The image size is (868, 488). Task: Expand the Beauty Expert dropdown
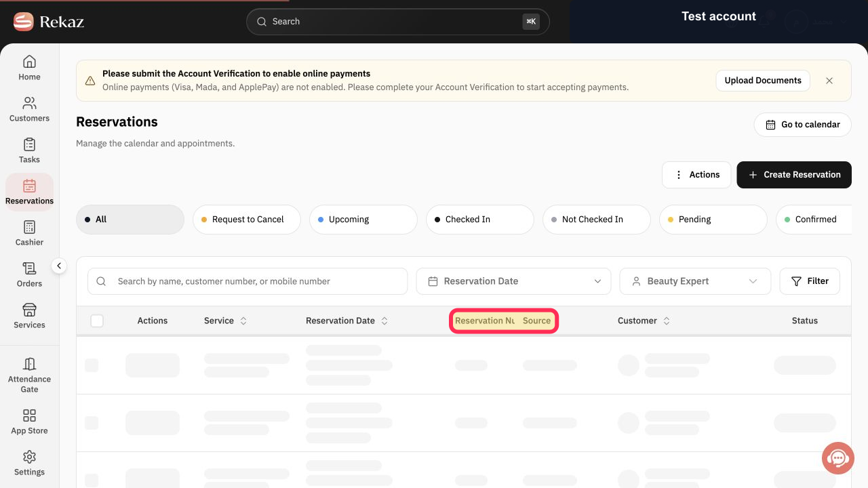coord(695,281)
